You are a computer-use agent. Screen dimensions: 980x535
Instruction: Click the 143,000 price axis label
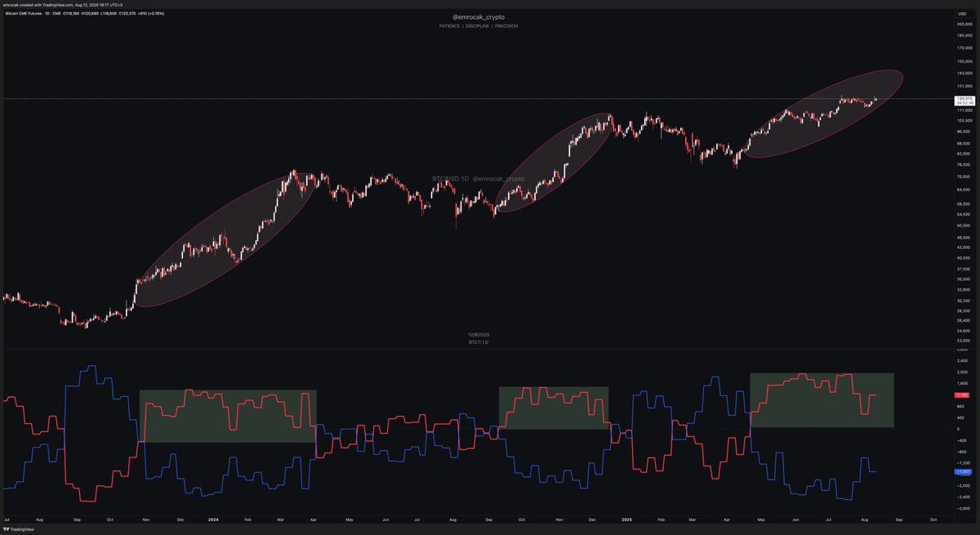(x=964, y=74)
